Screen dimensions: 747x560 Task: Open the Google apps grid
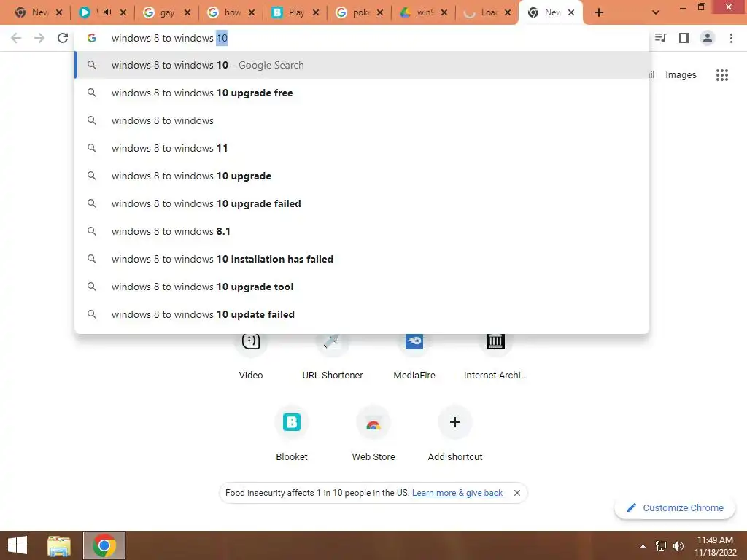(721, 75)
